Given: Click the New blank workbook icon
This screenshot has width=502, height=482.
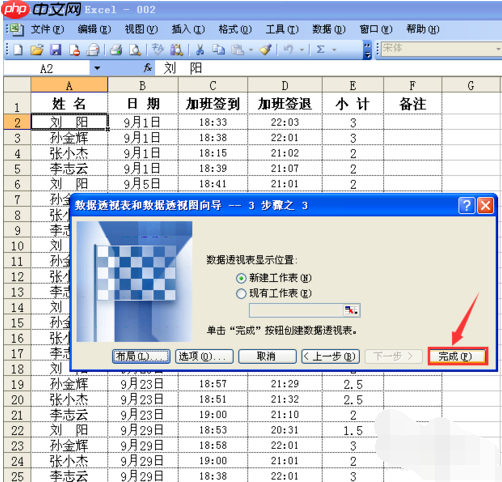Looking at the screenshot, I should tap(18, 50).
